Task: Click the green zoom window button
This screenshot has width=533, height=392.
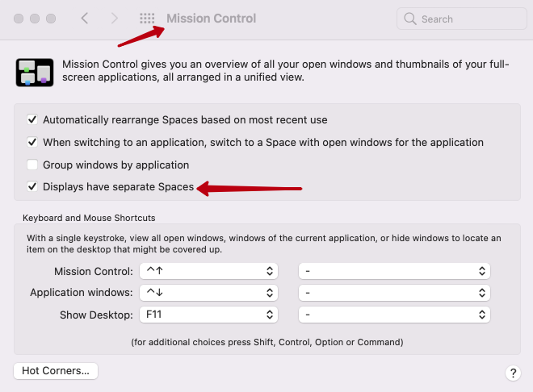Action: 52,18
